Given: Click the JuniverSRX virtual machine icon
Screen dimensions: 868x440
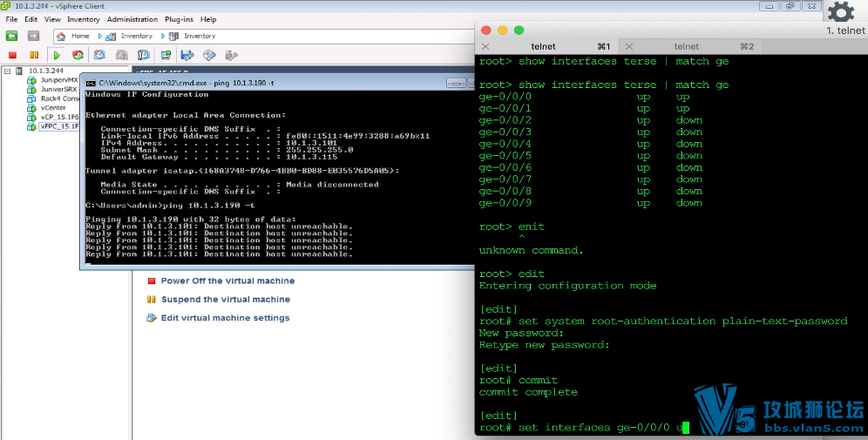Looking at the screenshot, I should (x=31, y=89).
